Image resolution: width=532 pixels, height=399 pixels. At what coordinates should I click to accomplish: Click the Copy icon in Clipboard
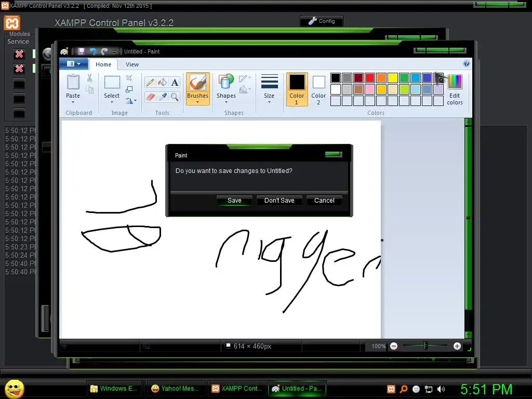tap(89, 89)
